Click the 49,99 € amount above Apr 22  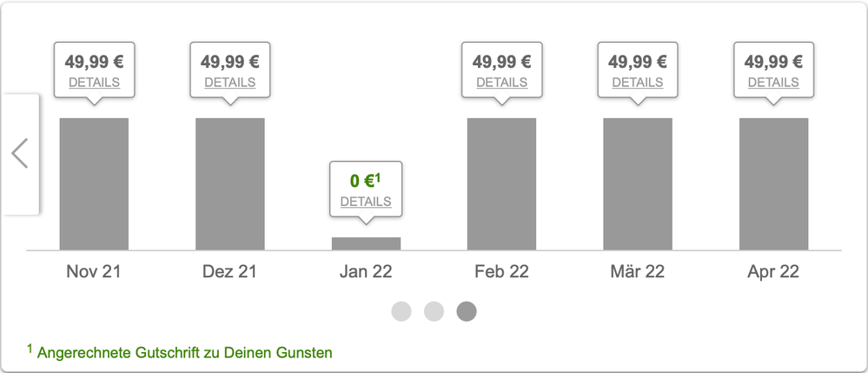point(773,62)
